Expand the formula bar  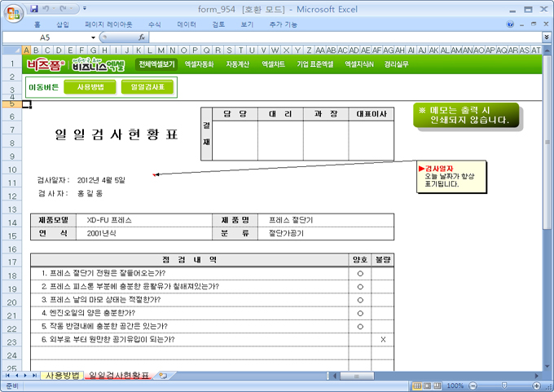tap(547, 37)
